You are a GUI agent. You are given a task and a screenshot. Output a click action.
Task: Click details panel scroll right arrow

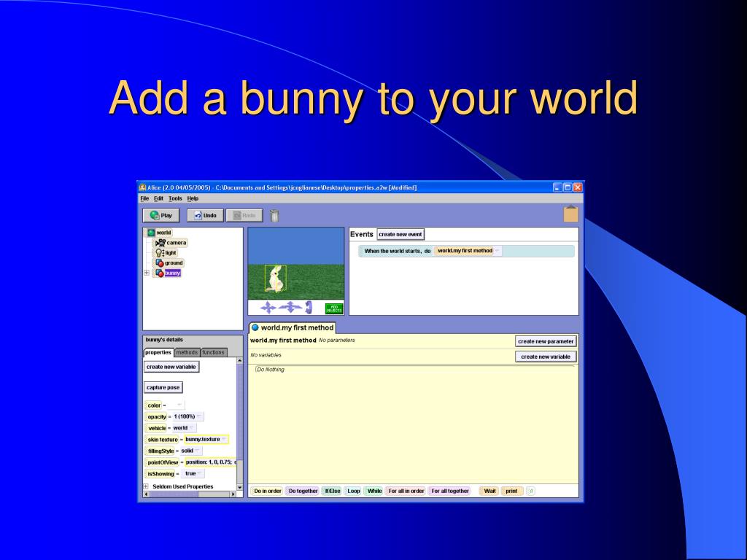click(233, 494)
